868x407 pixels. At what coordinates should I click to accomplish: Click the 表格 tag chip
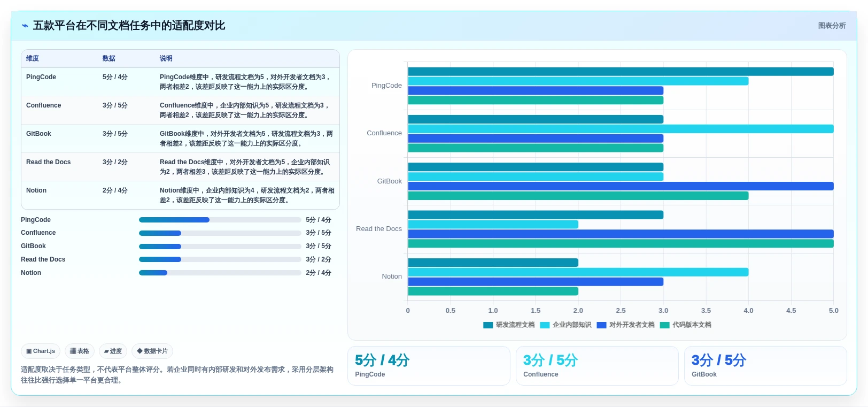(80, 351)
